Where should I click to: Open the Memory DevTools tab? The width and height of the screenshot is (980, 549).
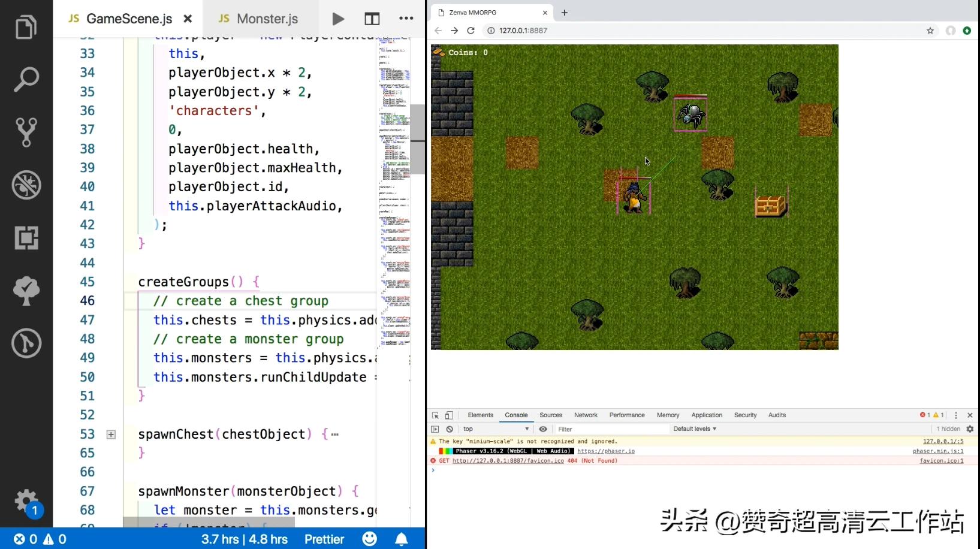click(x=668, y=415)
